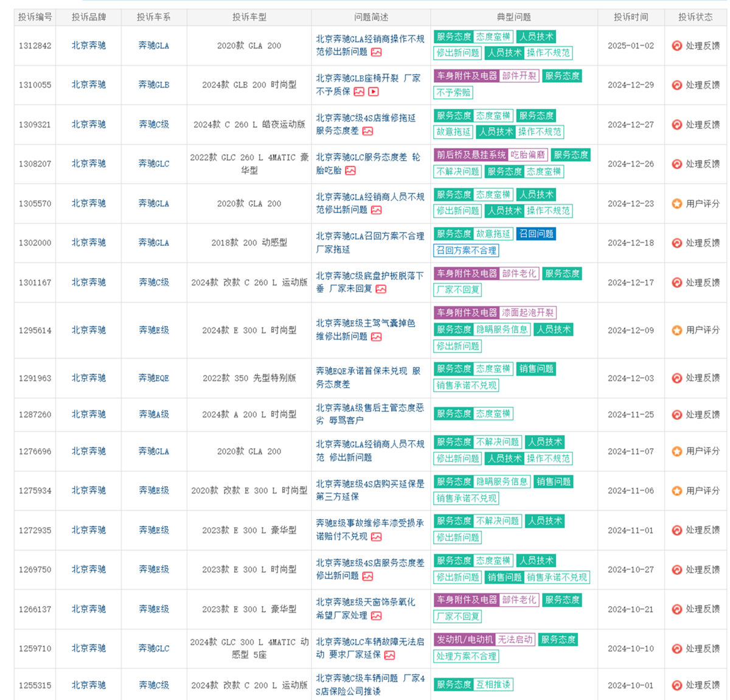
Task: Click red status icon for complaint 1312842
Action: [676, 46]
